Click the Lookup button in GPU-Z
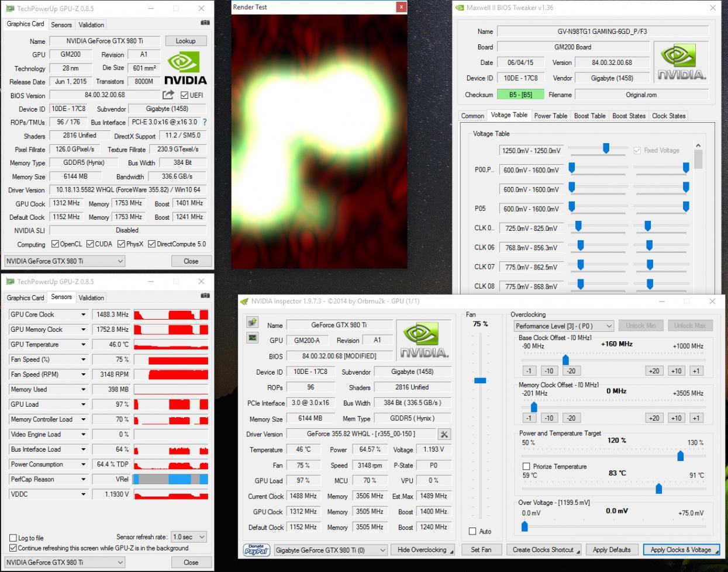Viewport: 728px width, 572px height. click(x=185, y=41)
